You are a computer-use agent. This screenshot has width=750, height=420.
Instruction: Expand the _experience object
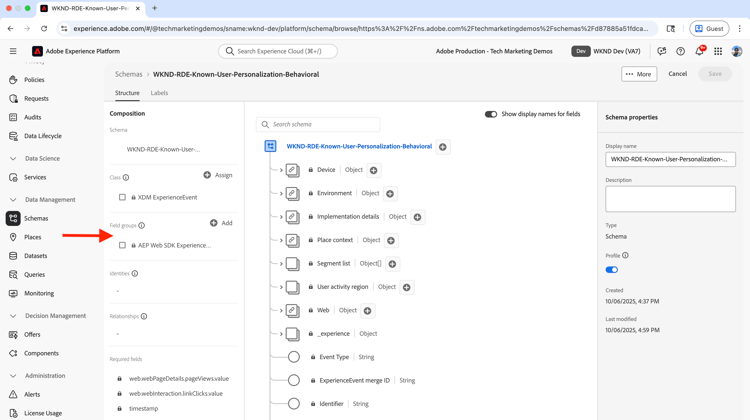281,334
